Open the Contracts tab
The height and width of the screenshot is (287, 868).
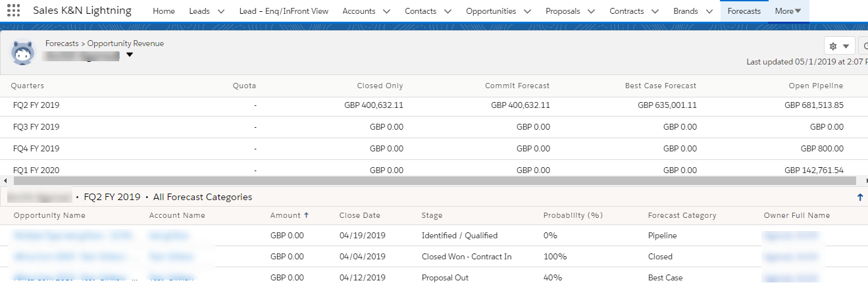pyautogui.click(x=626, y=11)
